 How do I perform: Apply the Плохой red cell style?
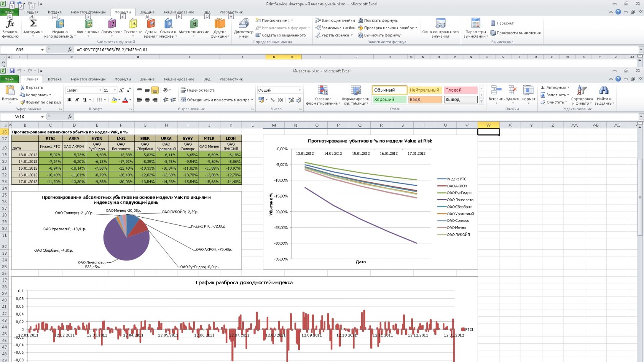pos(461,90)
